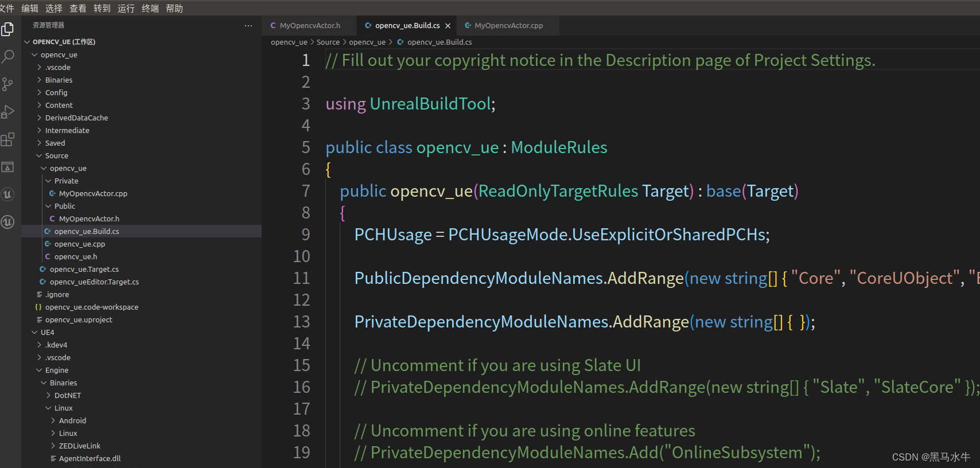Open the 终端 menu
The image size is (980, 468).
150,9
